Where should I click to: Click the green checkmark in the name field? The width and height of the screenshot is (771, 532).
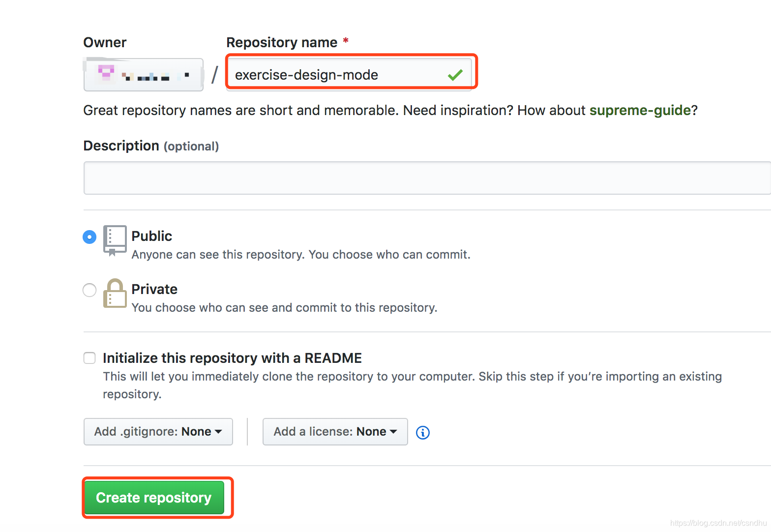click(x=455, y=75)
